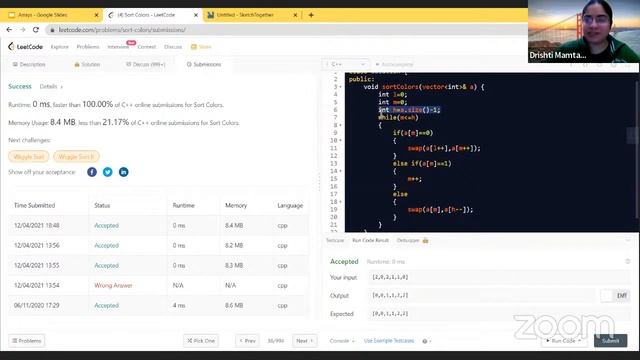Collapse code fold arrow on line 14

[x=340, y=171]
